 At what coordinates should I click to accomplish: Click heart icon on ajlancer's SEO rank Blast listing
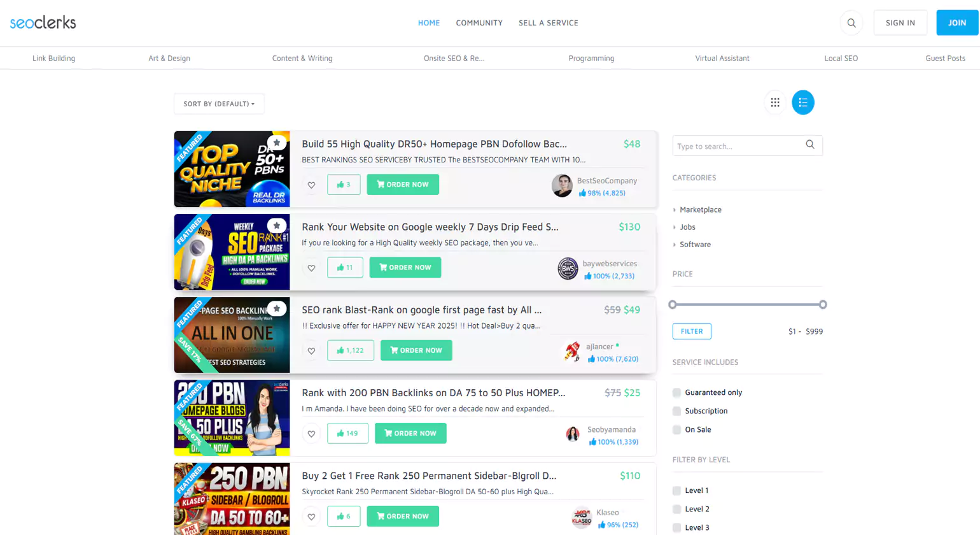(311, 351)
